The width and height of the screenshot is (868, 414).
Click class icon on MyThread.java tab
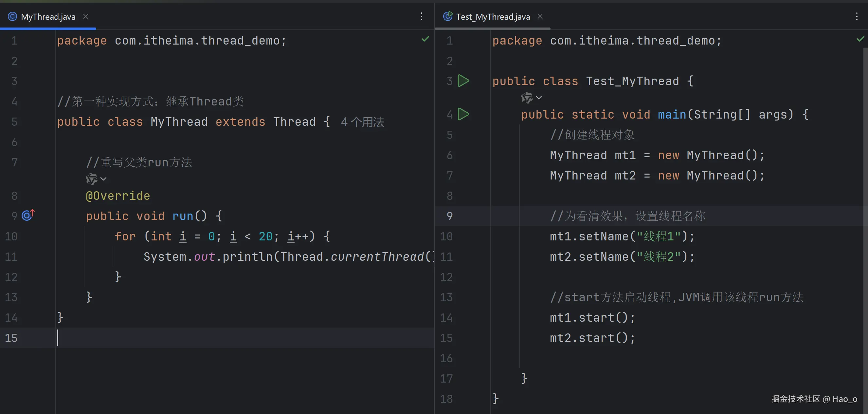[12, 16]
